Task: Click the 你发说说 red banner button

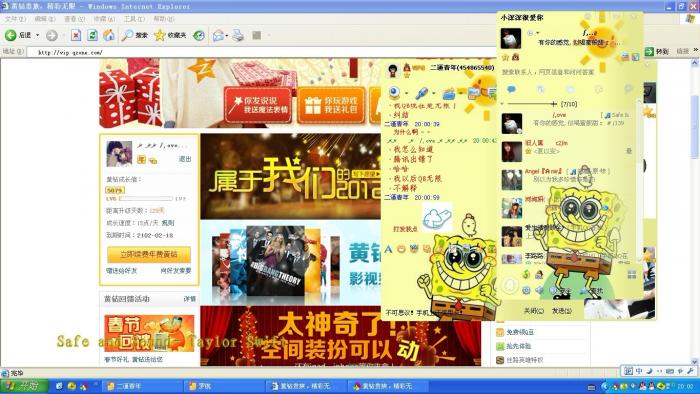Action: (258, 105)
